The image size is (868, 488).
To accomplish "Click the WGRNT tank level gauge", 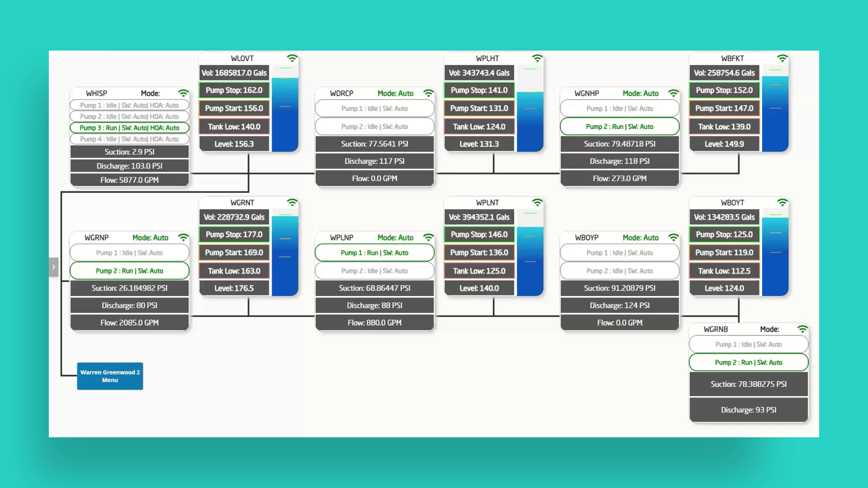I will (285, 253).
